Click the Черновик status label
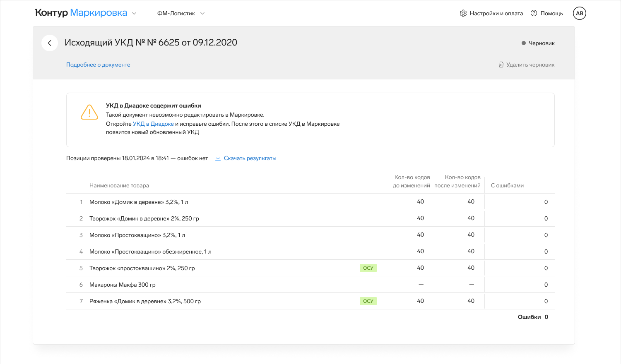Viewport: 621px width, 364px height. coord(538,43)
